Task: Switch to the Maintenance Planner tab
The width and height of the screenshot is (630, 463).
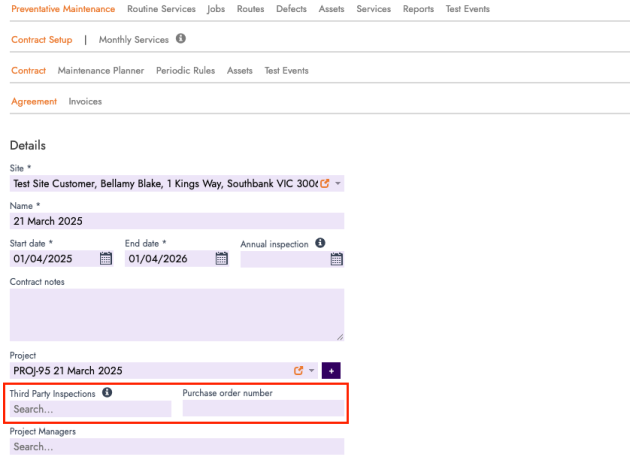Action: pyautogui.click(x=101, y=71)
